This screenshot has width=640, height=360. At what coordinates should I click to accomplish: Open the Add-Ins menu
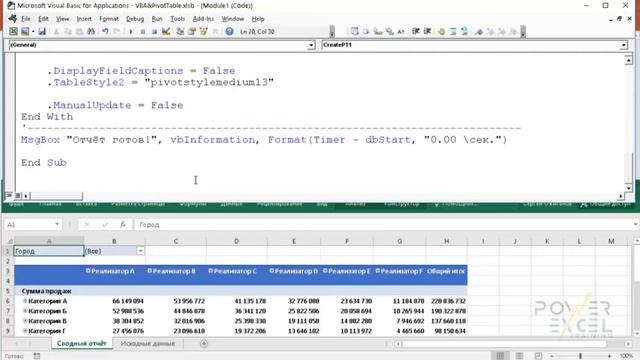[203, 19]
